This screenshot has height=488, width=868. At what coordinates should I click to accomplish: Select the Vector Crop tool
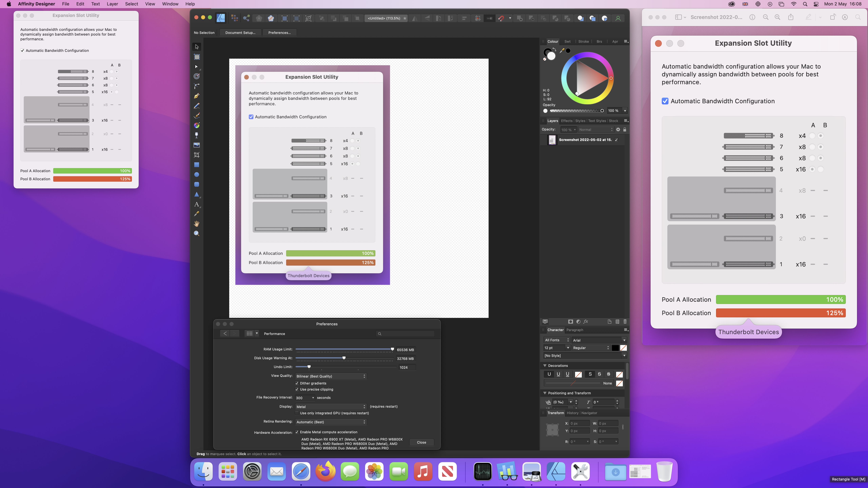197,155
